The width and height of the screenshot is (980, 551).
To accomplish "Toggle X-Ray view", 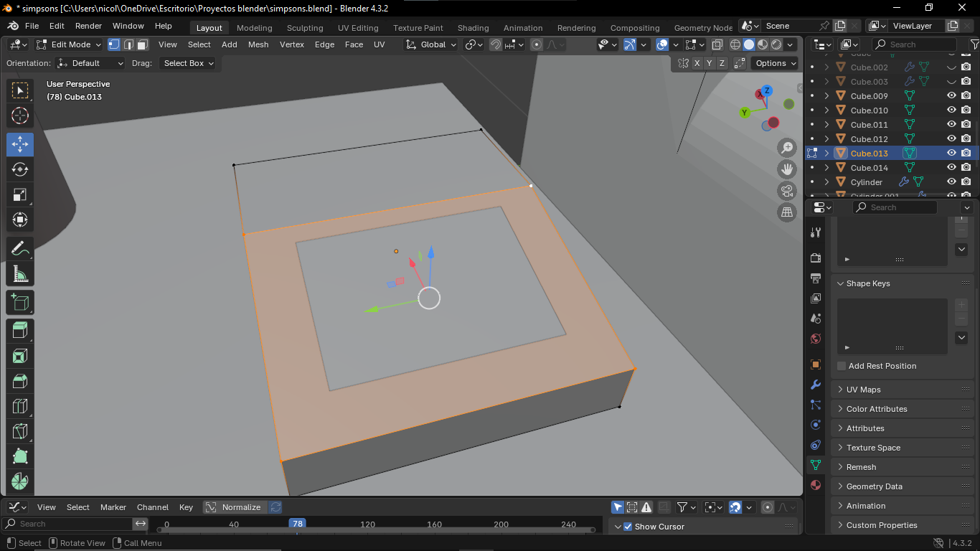I will click(x=717, y=44).
